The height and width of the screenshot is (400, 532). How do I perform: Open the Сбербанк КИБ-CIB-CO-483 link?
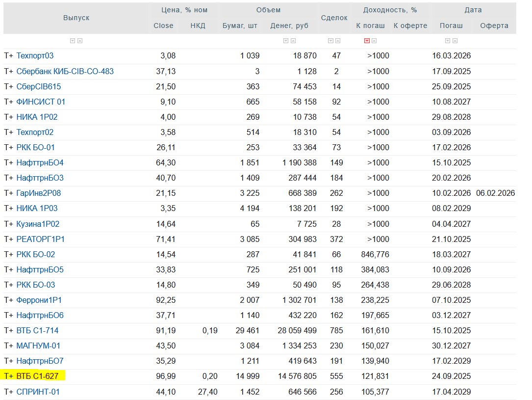(x=65, y=71)
